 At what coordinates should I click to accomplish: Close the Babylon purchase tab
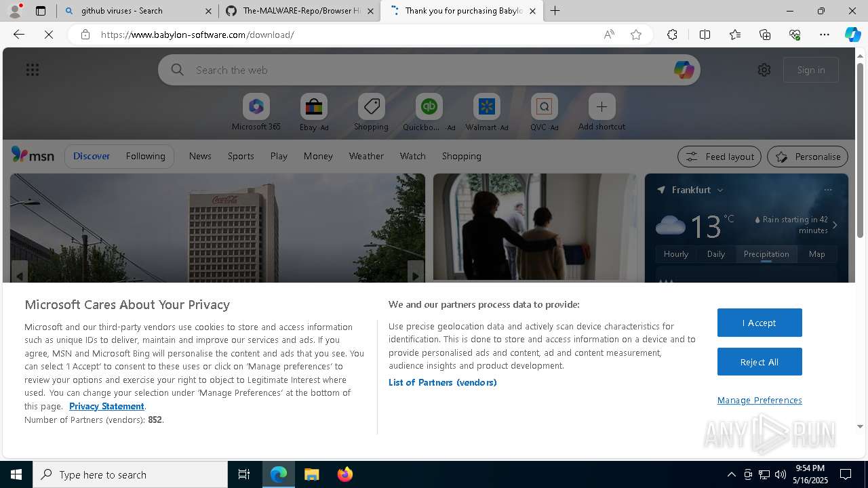532,11
